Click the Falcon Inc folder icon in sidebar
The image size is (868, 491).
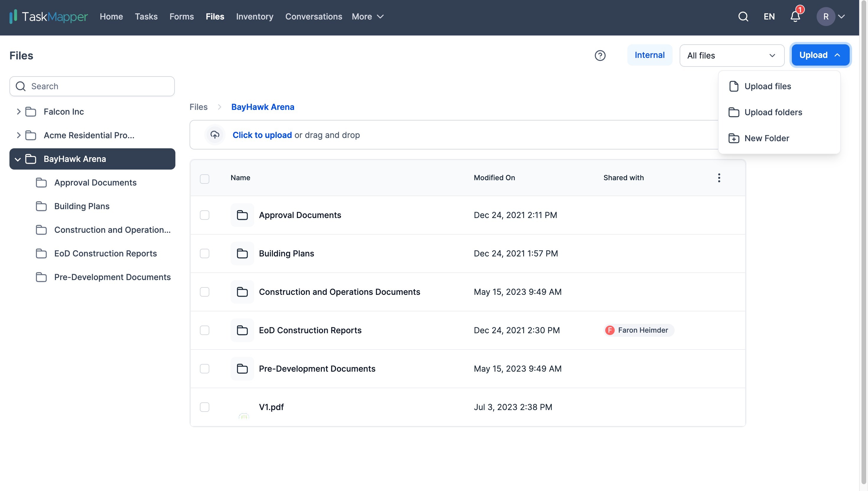pyautogui.click(x=31, y=112)
